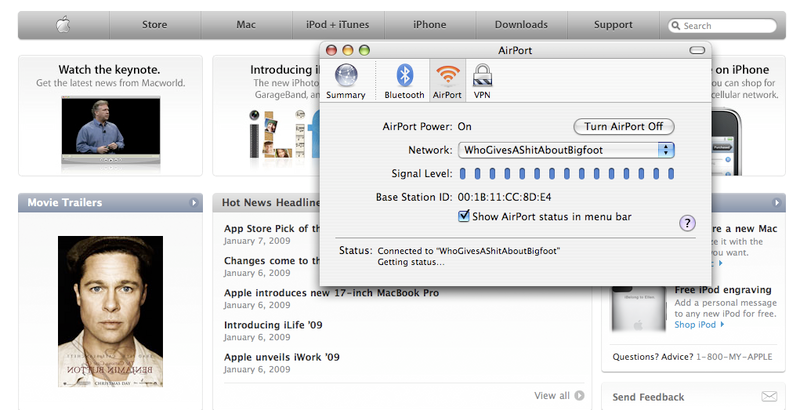The image size is (800, 410).
Task: Select the AirPort Wi-Fi icon tab
Action: point(447,75)
